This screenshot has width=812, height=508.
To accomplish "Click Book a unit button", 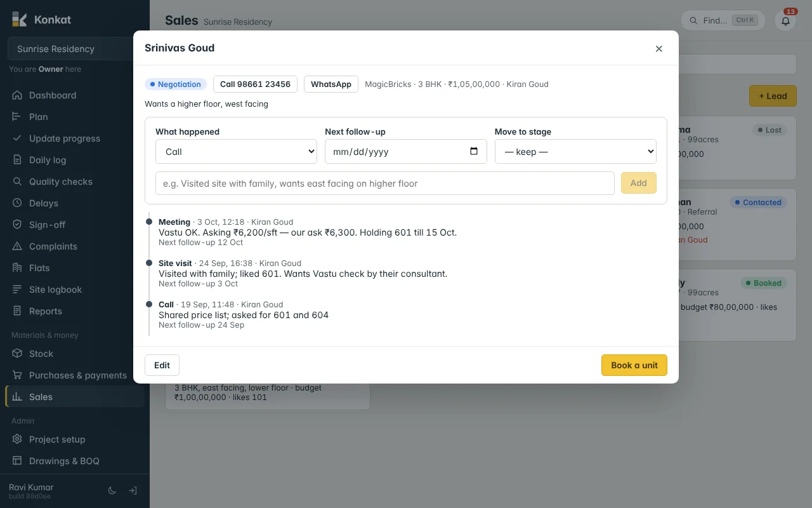I will pyautogui.click(x=634, y=365).
